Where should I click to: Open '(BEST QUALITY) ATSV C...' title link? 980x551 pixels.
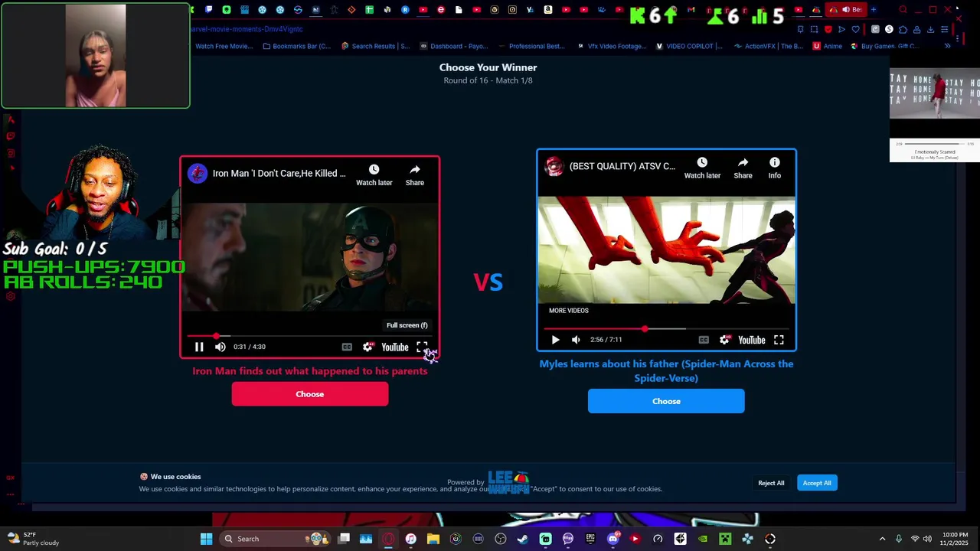tap(622, 166)
